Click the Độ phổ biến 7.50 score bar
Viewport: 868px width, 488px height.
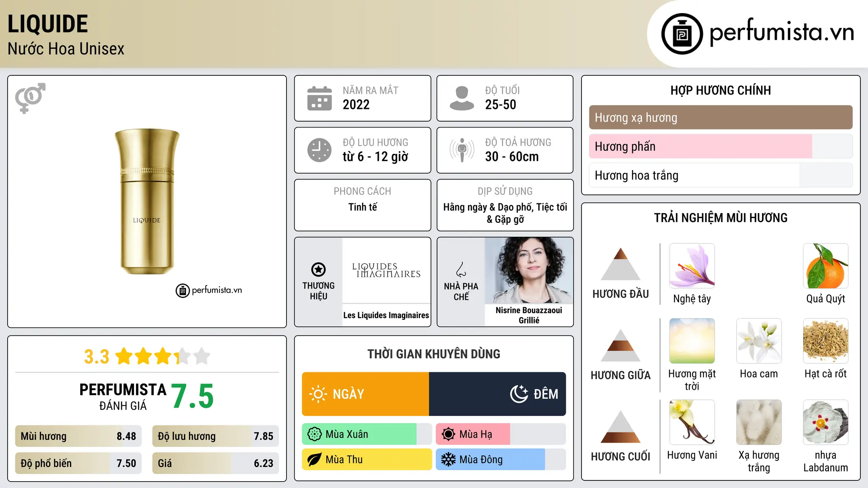(x=78, y=463)
